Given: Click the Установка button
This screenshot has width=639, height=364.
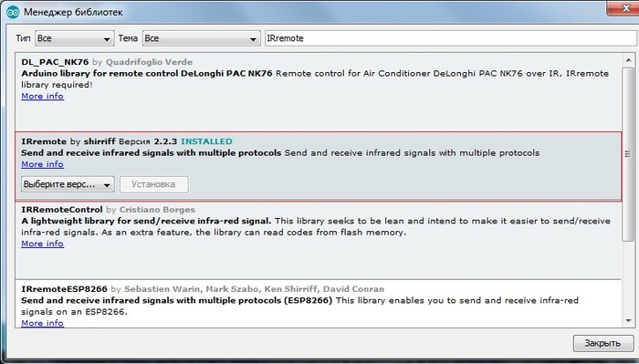Looking at the screenshot, I should point(154,184).
